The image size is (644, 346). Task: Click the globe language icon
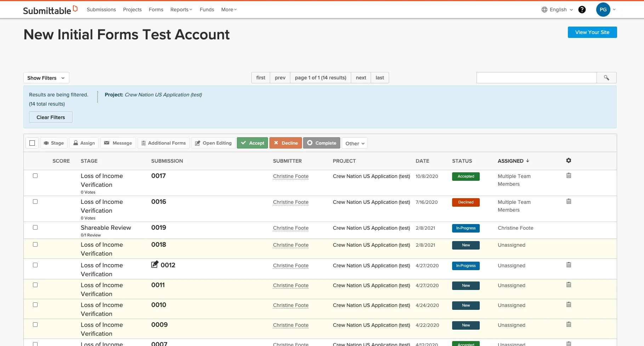pos(545,10)
